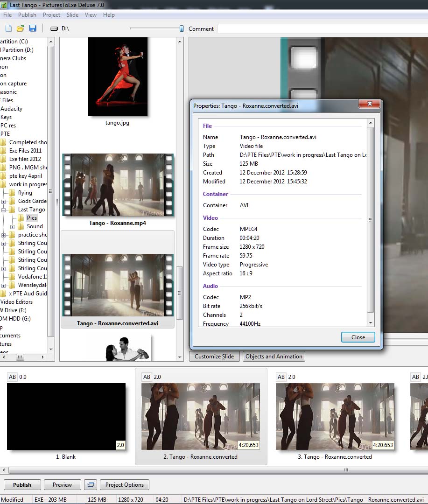The height and width of the screenshot is (504, 428).
Task: Select Video Editors in folder tree
Action: tap(16, 302)
